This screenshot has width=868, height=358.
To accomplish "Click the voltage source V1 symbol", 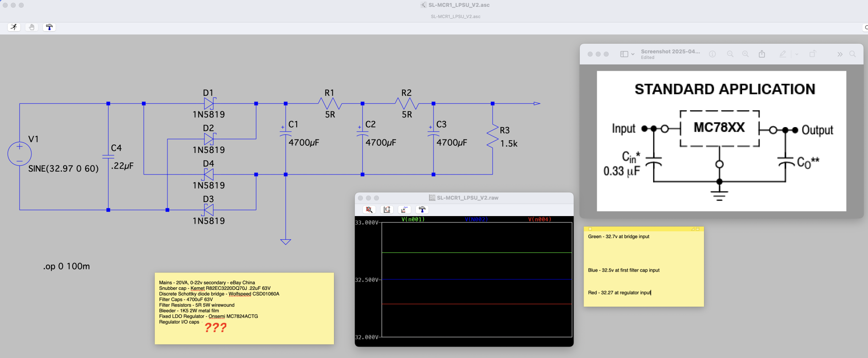I will tap(19, 153).
